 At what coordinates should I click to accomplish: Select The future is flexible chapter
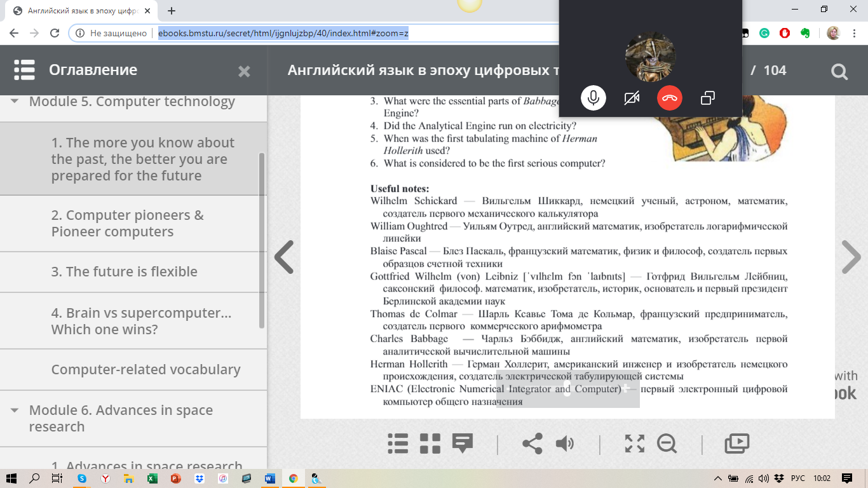(x=124, y=272)
